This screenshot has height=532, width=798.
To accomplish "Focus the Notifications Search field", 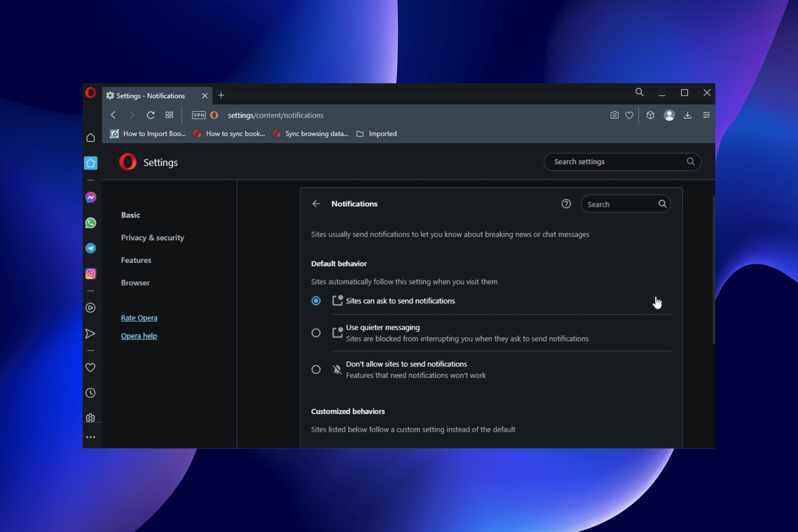I will [x=626, y=204].
